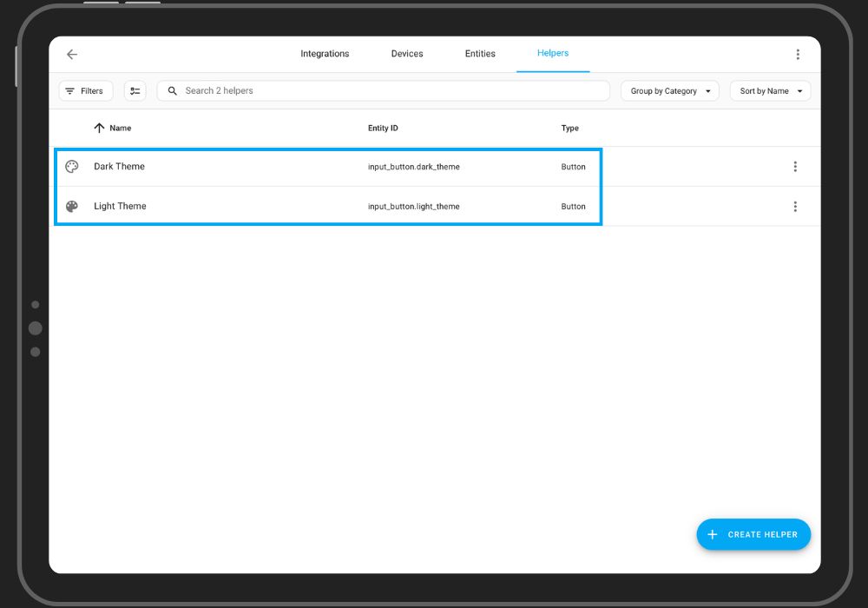868x608 pixels.
Task: Open the Dark Theme row options menu
Action: click(794, 167)
